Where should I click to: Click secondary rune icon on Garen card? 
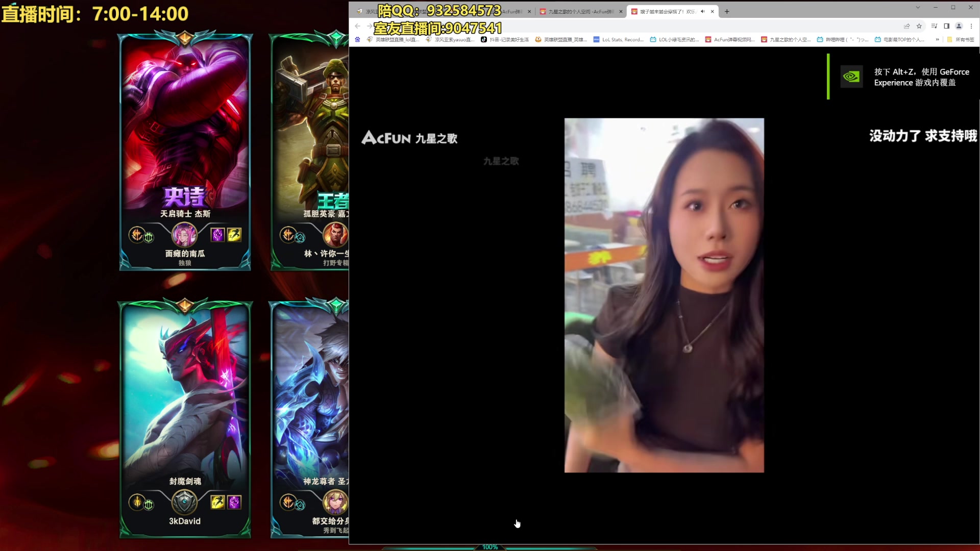(300, 237)
